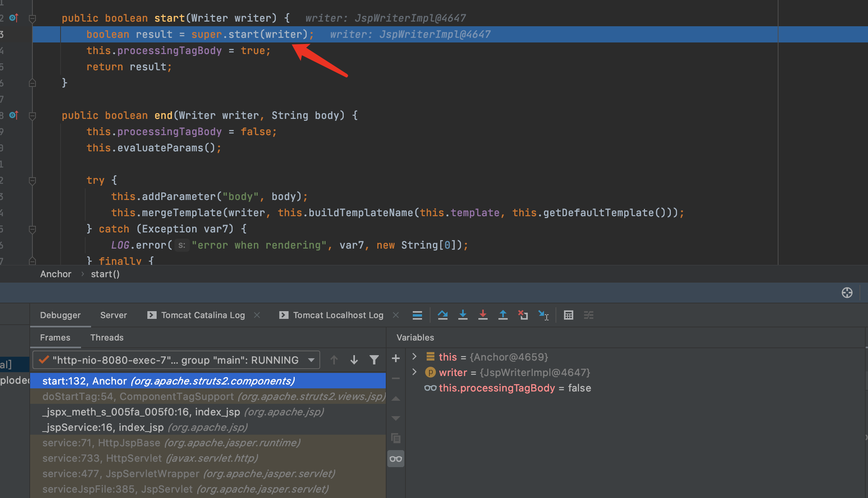This screenshot has width=868, height=498.
Task: Open Evaluate Expression calculator icon
Action: click(569, 315)
